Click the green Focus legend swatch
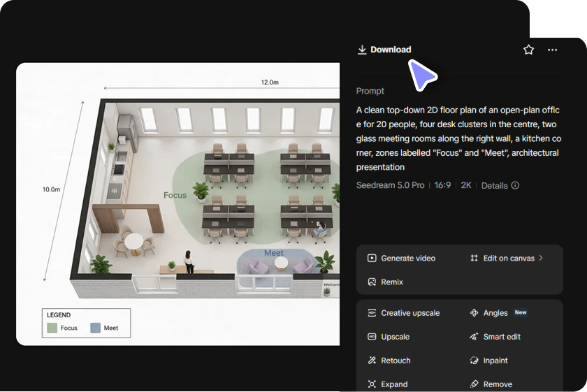This screenshot has width=587, height=392. tap(52, 328)
